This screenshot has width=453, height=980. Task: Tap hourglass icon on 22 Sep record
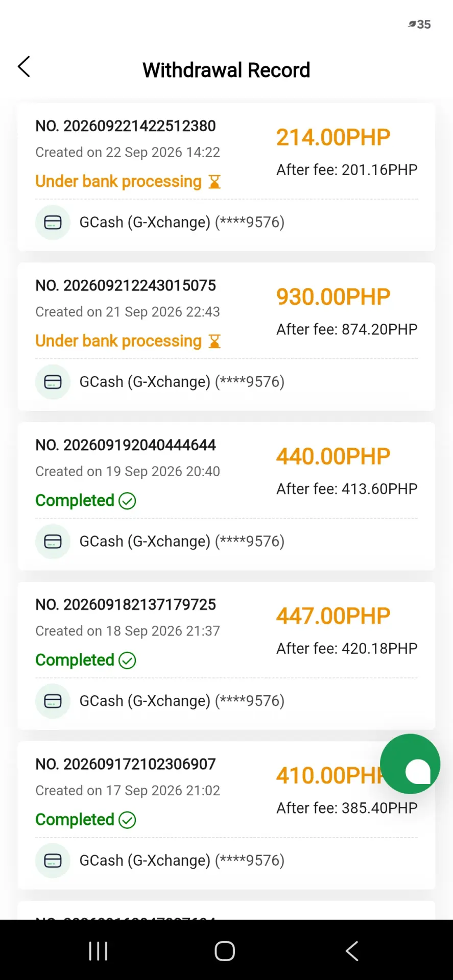click(214, 182)
